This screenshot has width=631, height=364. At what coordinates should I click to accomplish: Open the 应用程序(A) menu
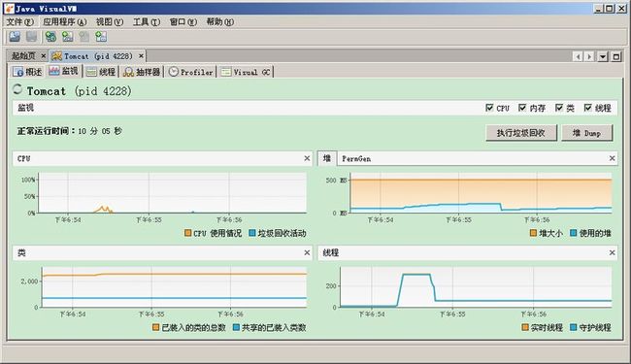(64, 21)
